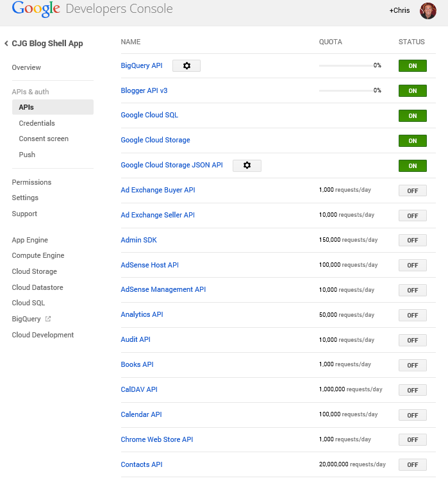448x483 pixels.
Task: Enable Ad Exchange Buyer API
Action: [x=412, y=191]
